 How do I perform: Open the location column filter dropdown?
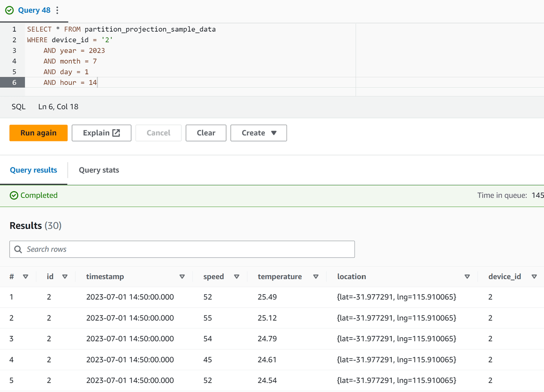coord(466,276)
